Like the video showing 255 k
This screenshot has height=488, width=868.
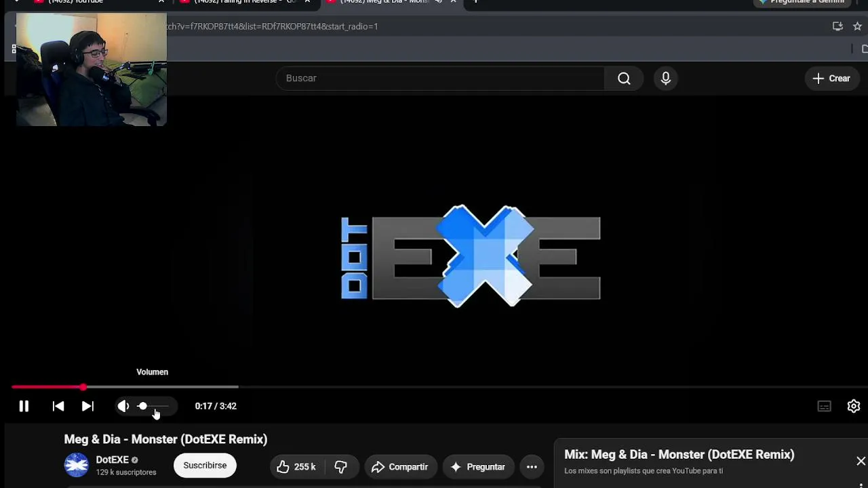click(x=297, y=466)
